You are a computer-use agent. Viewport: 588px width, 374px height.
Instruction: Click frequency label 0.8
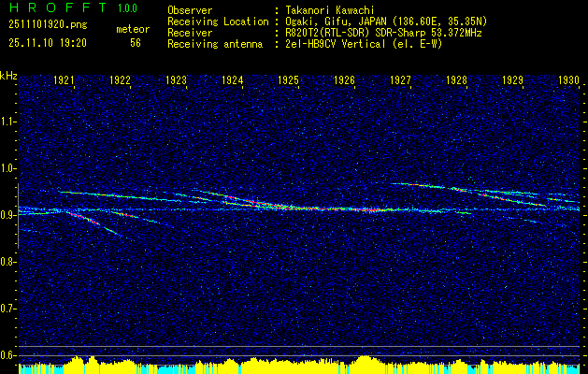click(x=7, y=262)
